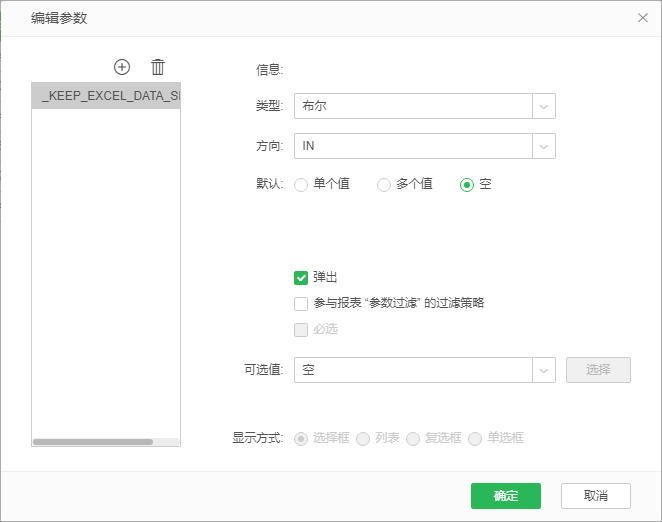Choose 复选框 display mode radio
This screenshot has width=662, height=522.
point(412,439)
